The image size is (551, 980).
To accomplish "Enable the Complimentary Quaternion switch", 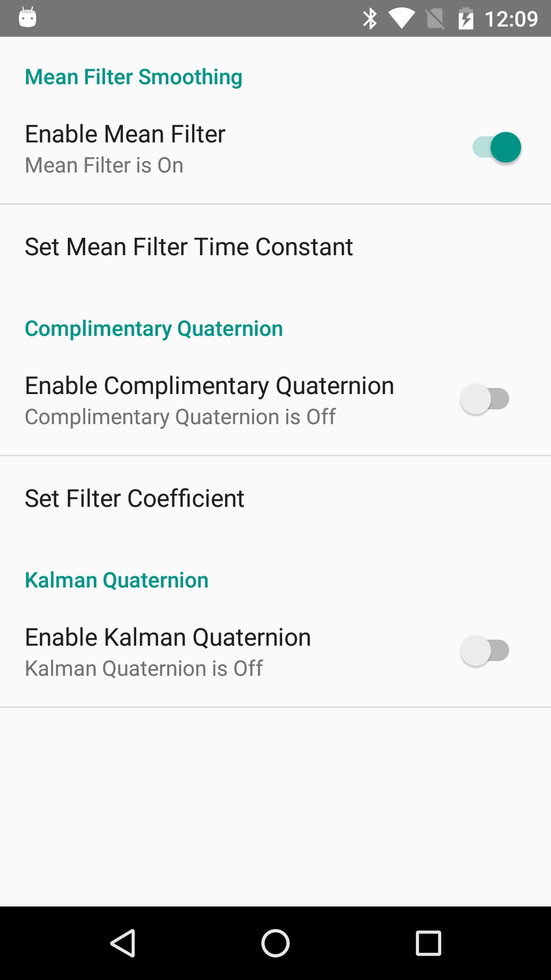I will (x=485, y=399).
